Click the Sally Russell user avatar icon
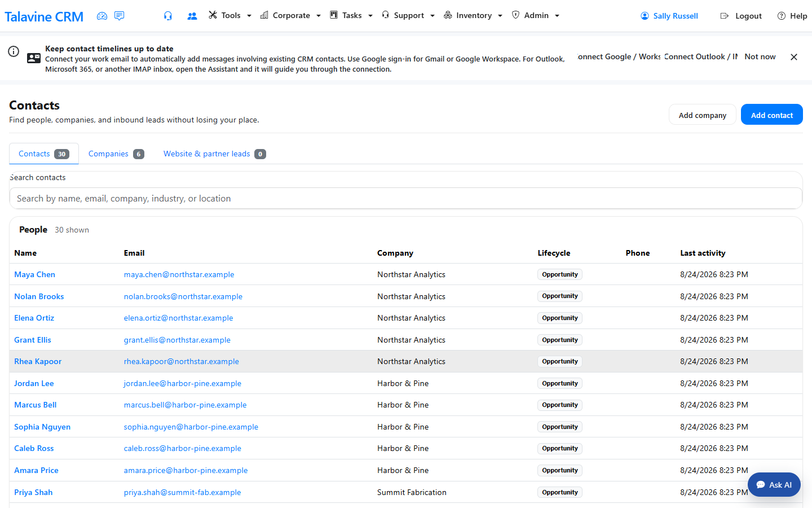The height and width of the screenshot is (508, 812). click(645, 16)
